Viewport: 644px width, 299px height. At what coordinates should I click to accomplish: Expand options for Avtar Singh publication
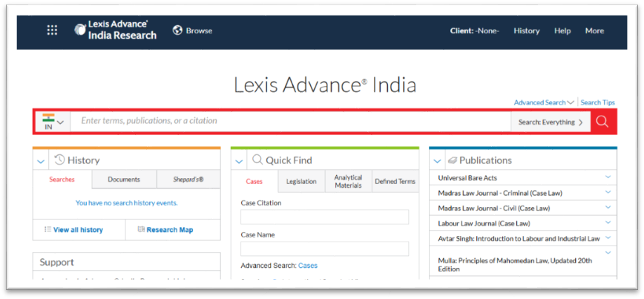pos(608,237)
